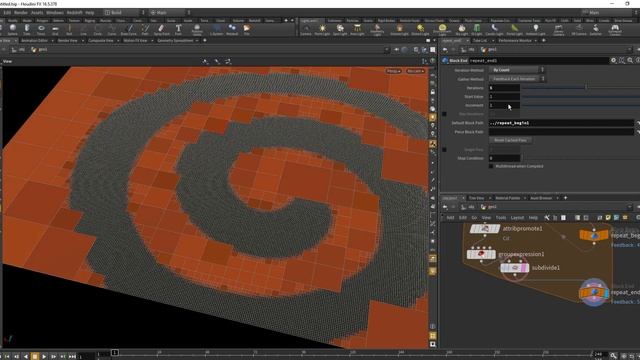
Task: Open the Render menu
Action: pos(21,13)
